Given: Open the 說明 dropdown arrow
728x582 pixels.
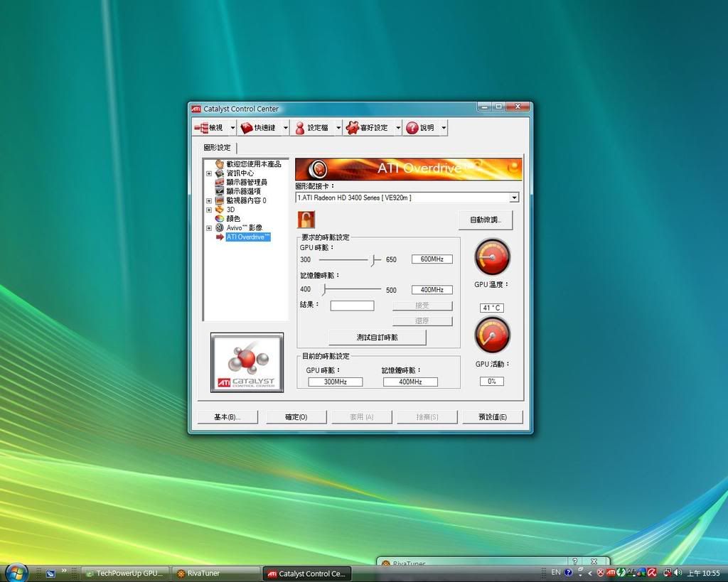Looking at the screenshot, I should coord(444,128).
